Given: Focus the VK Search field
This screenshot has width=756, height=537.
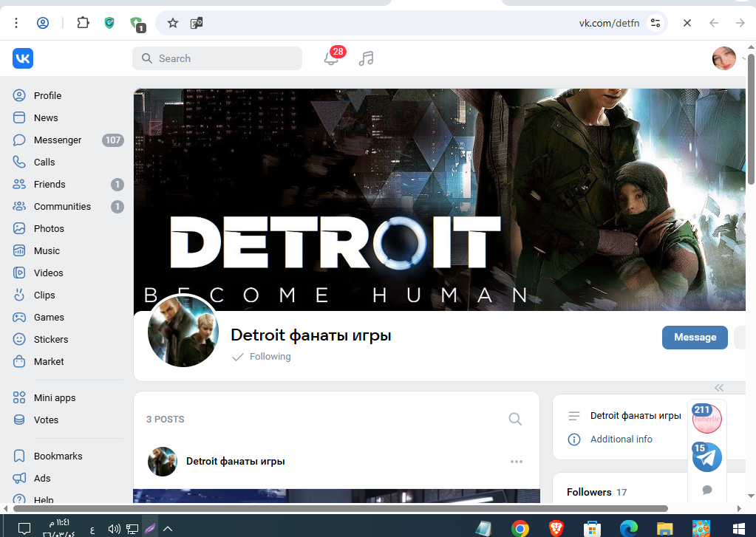Looking at the screenshot, I should coord(217,58).
